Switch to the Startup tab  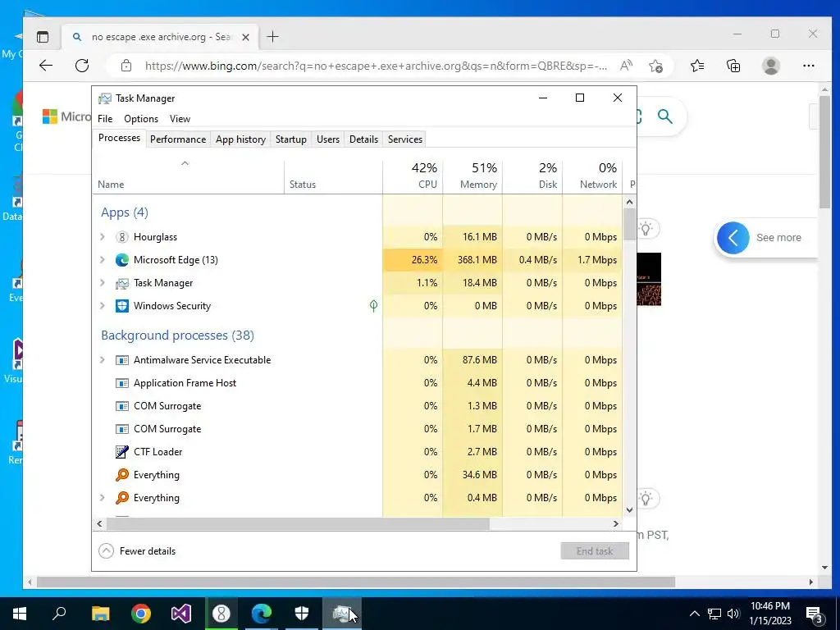coord(291,139)
